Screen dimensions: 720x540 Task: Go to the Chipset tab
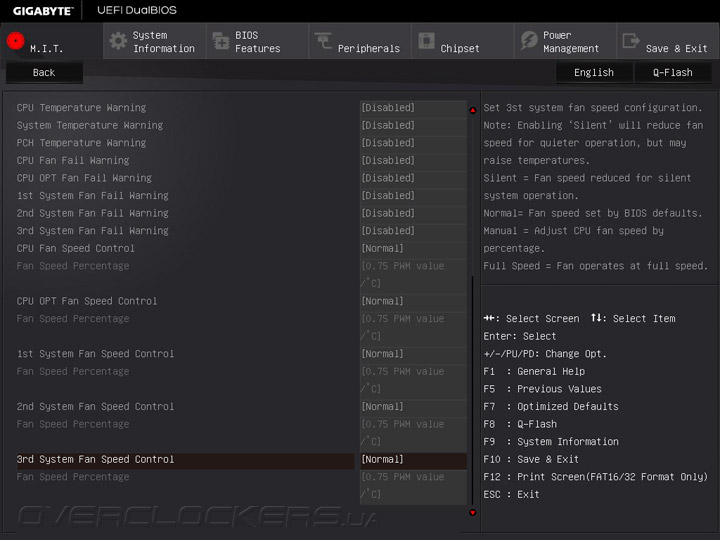point(463,41)
